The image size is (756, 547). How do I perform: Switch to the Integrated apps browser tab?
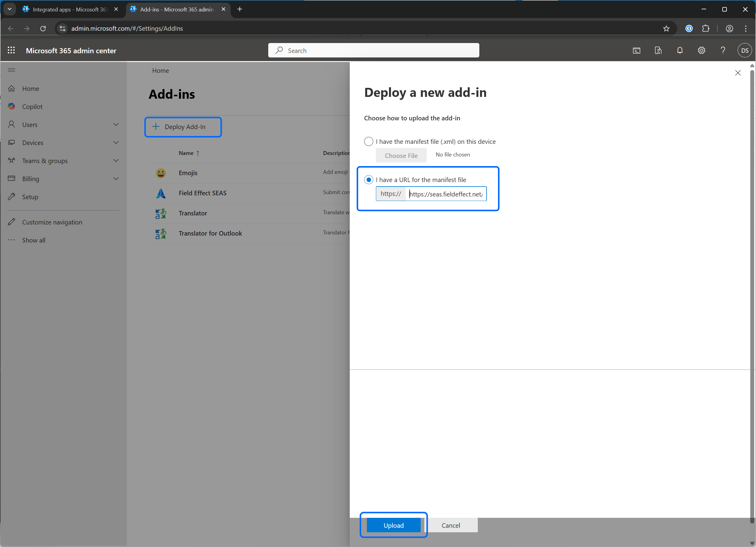70,9
